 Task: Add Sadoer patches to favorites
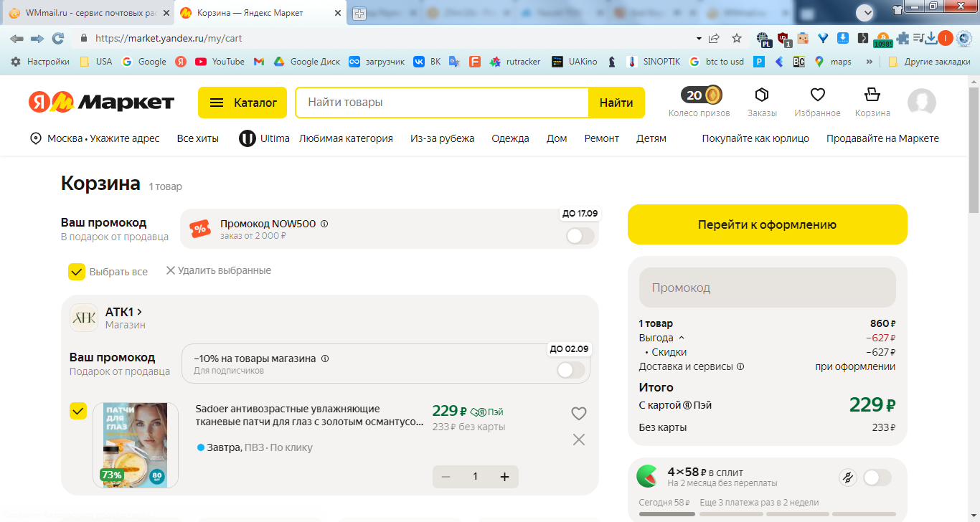579,413
